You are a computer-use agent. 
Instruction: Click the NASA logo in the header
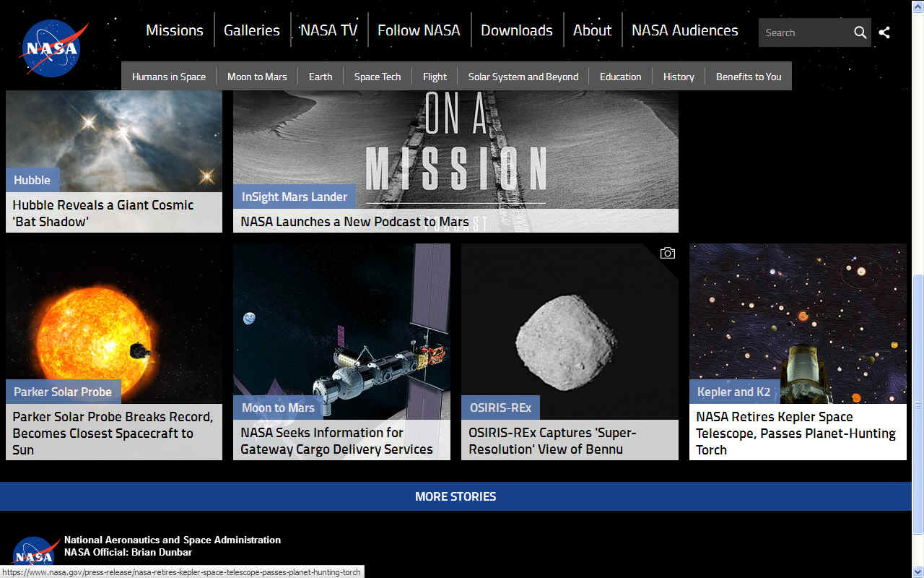pyautogui.click(x=53, y=48)
